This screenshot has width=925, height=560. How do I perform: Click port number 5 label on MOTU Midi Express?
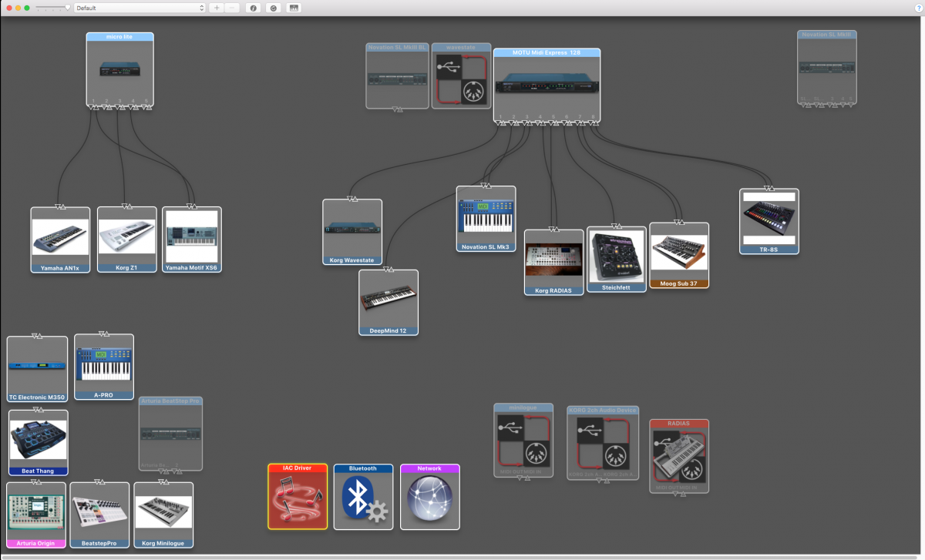553,116
